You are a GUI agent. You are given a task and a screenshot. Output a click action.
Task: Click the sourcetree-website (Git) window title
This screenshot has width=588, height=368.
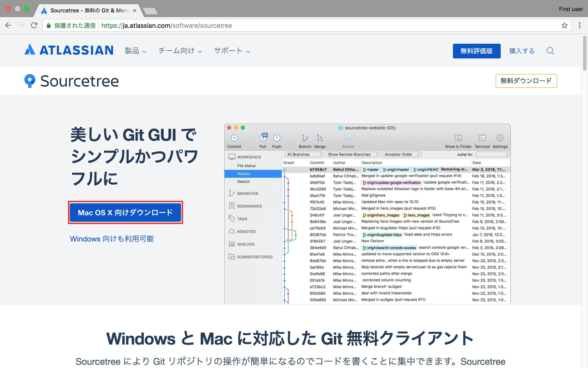pyautogui.click(x=367, y=128)
